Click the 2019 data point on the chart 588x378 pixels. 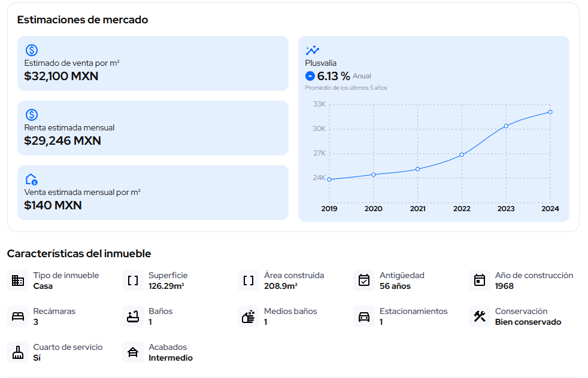point(329,179)
